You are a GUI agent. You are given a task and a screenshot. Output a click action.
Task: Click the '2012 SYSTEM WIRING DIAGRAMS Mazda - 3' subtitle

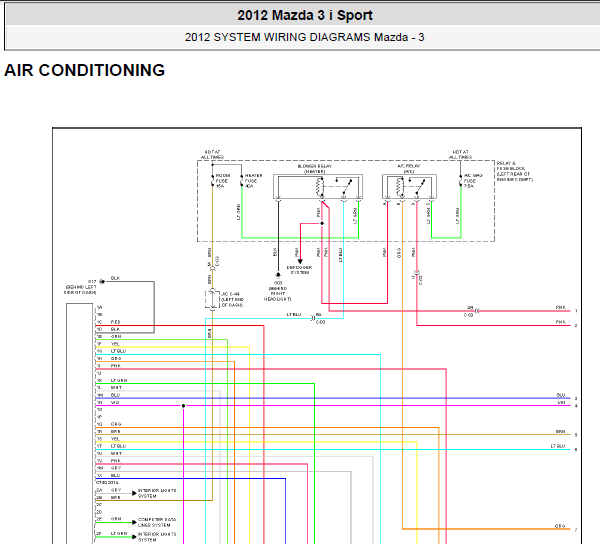coord(305,37)
